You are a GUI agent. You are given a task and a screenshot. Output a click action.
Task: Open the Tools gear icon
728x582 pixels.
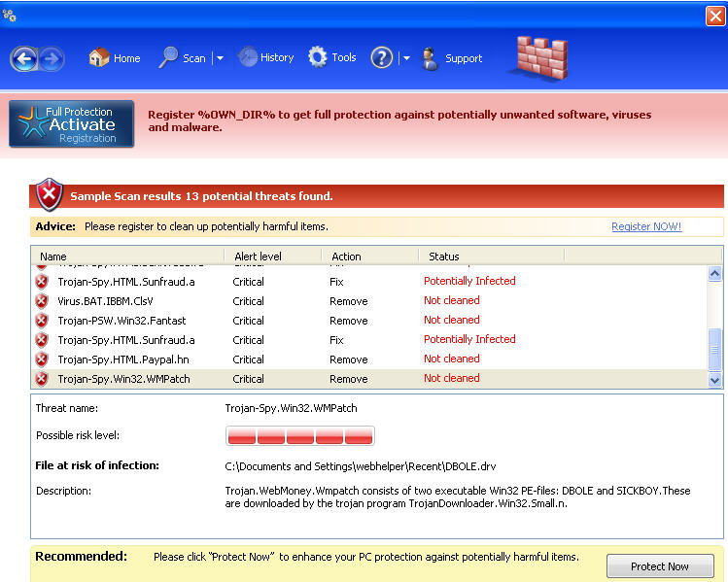[x=318, y=57]
